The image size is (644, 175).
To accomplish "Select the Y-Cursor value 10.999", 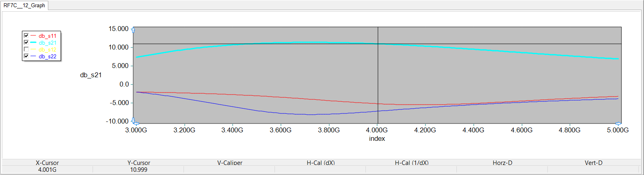I will [138, 170].
